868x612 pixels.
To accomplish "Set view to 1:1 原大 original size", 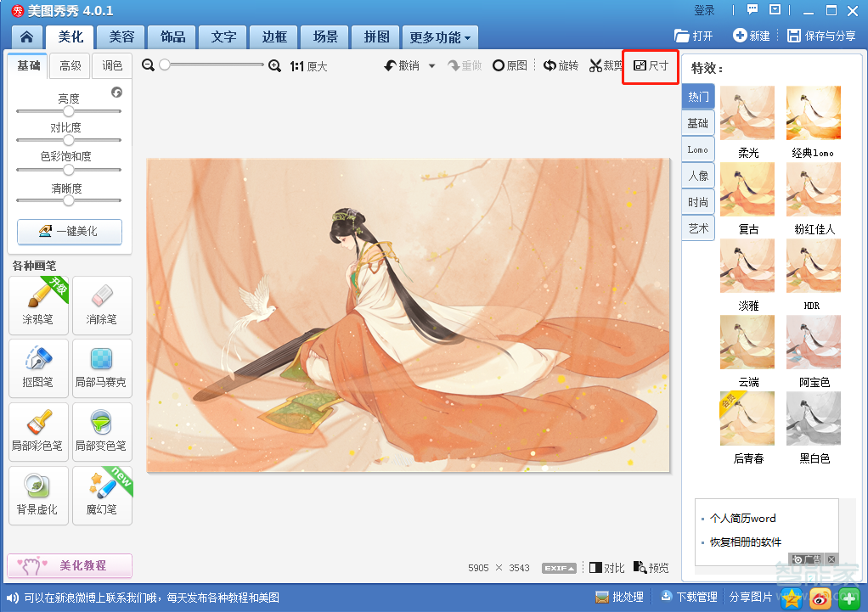I will (x=309, y=66).
